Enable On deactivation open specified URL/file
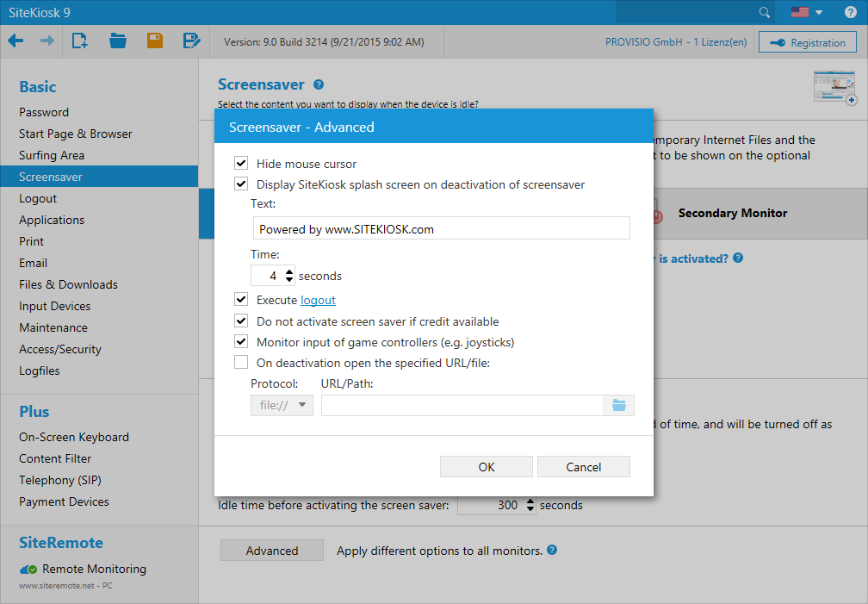868x604 pixels. click(x=241, y=363)
